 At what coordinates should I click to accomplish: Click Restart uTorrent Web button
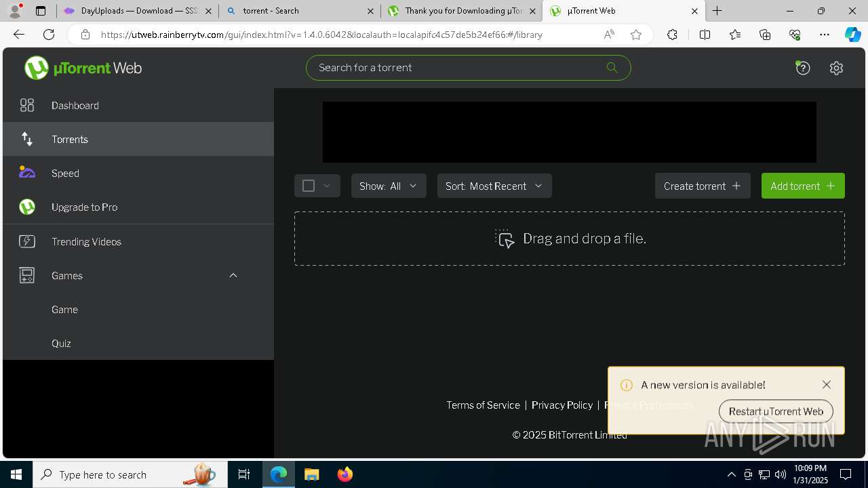pos(776,411)
